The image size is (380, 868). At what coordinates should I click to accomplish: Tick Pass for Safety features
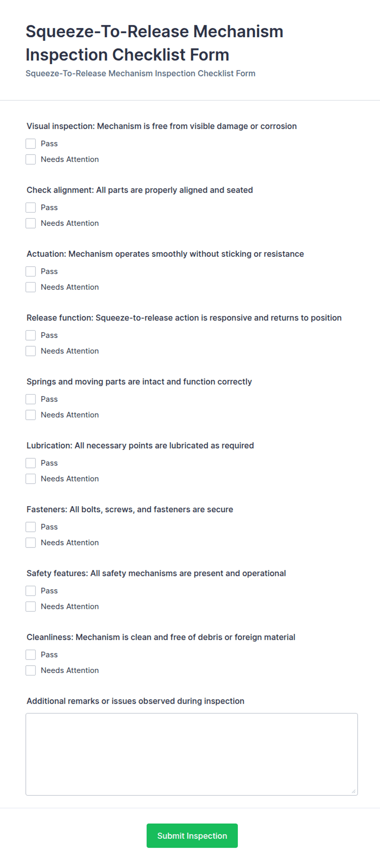tap(31, 591)
